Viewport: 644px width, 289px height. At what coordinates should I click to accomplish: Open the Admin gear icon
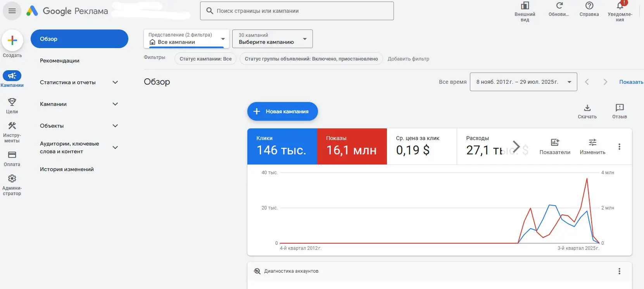[x=12, y=178]
